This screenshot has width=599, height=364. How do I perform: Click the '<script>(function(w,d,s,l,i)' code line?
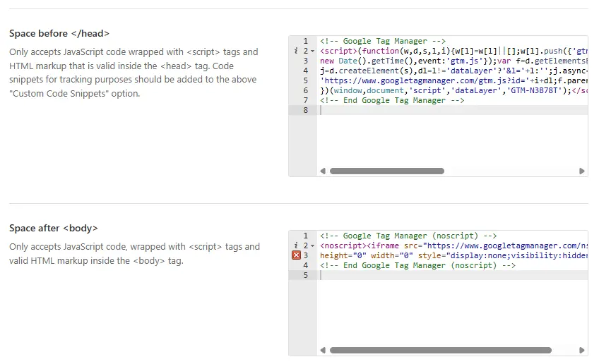pyautogui.click(x=453, y=51)
